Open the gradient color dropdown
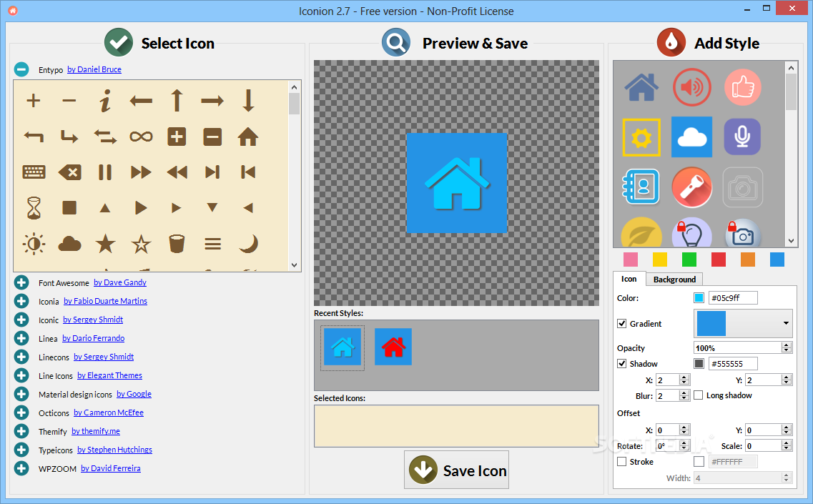The height and width of the screenshot is (504, 813). click(743, 324)
